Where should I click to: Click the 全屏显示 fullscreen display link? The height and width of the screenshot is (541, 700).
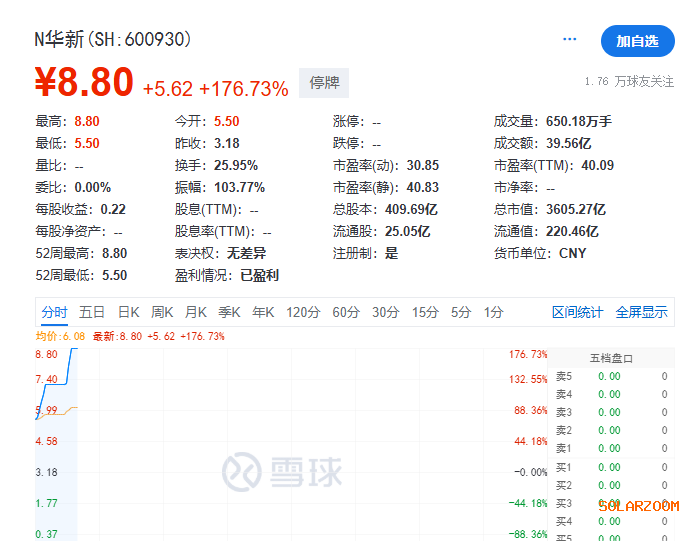click(x=641, y=312)
